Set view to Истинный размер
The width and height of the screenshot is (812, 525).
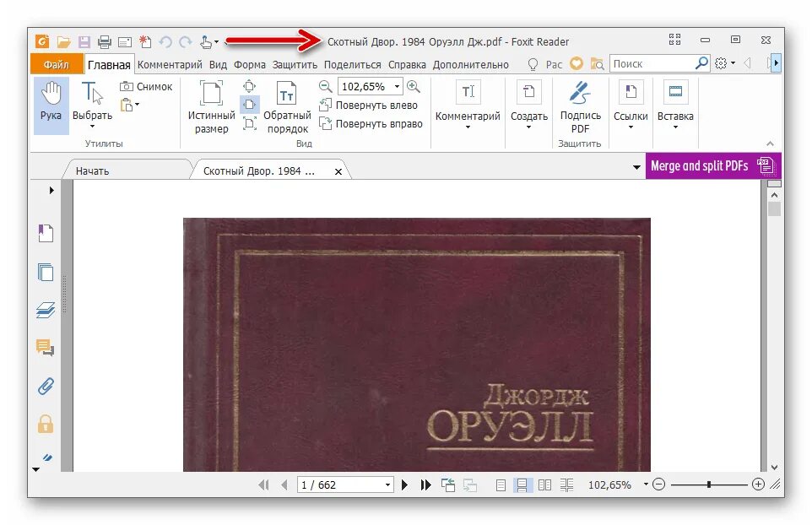point(211,107)
